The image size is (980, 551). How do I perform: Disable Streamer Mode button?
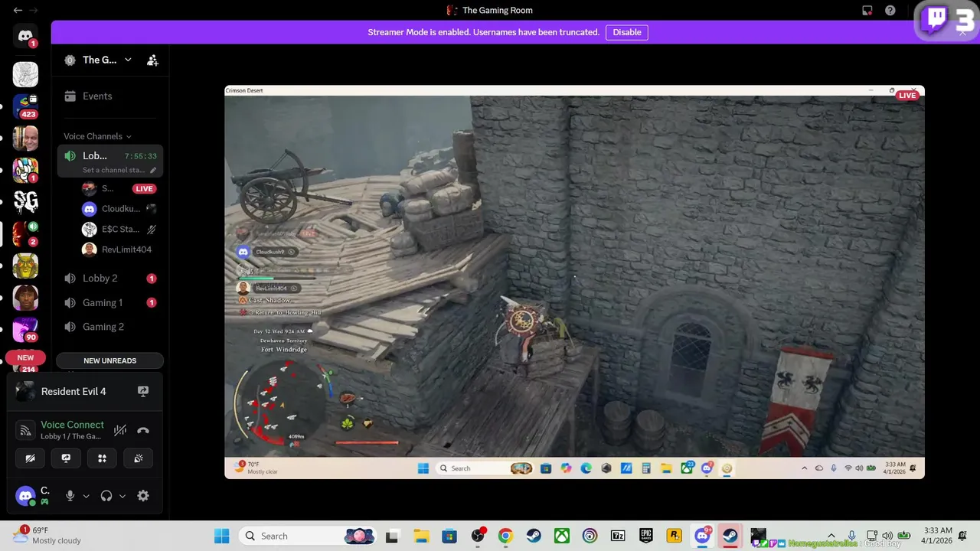point(627,32)
